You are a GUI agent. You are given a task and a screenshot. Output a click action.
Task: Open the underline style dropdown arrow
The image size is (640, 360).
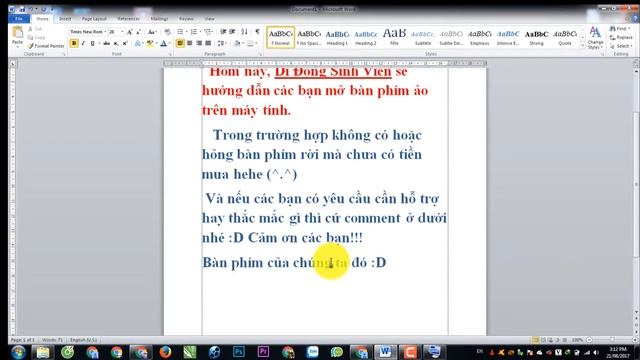click(x=99, y=43)
